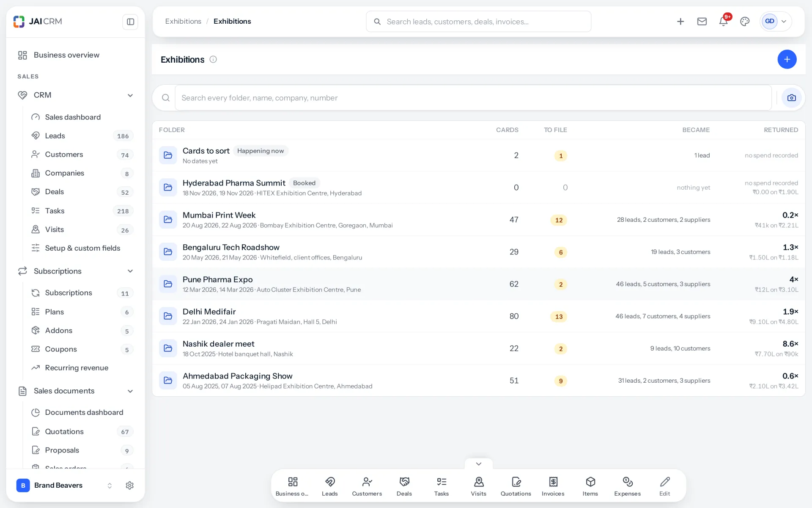Collapse the Subscriptions section

pos(130,271)
